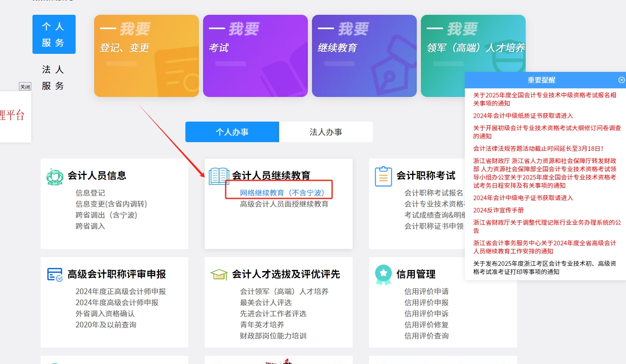Click the 关闭 button on the left banner
This screenshot has width=626, height=364.
[25, 86]
